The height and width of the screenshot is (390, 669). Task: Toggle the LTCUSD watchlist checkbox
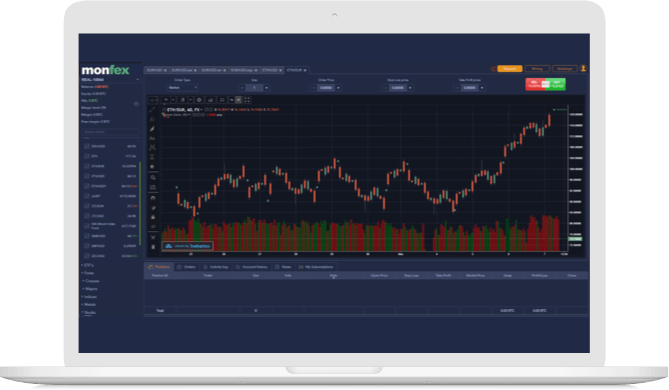(87, 216)
